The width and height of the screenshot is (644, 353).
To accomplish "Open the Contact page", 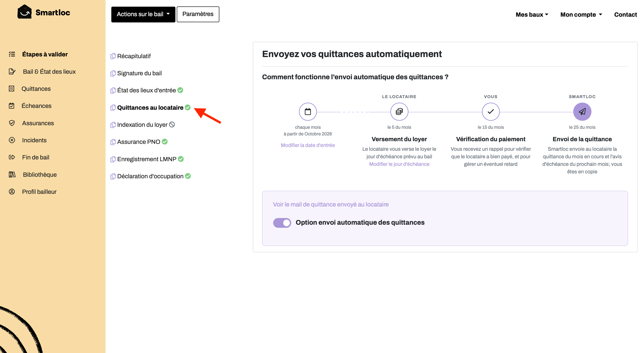I will [625, 14].
